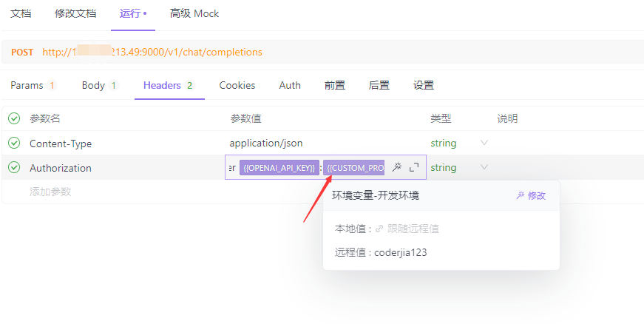Open the type dropdown for Authorization
This screenshot has width=644, height=324.
click(x=484, y=167)
